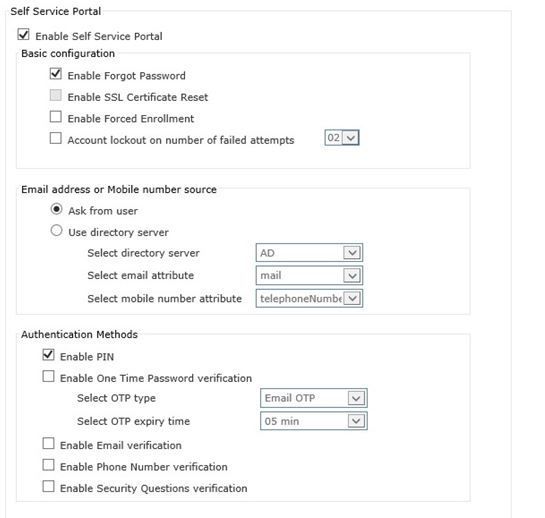Tick the Enable SSL Certificate Reset checkbox
The width and height of the screenshot is (545, 518).
click(x=56, y=95)
